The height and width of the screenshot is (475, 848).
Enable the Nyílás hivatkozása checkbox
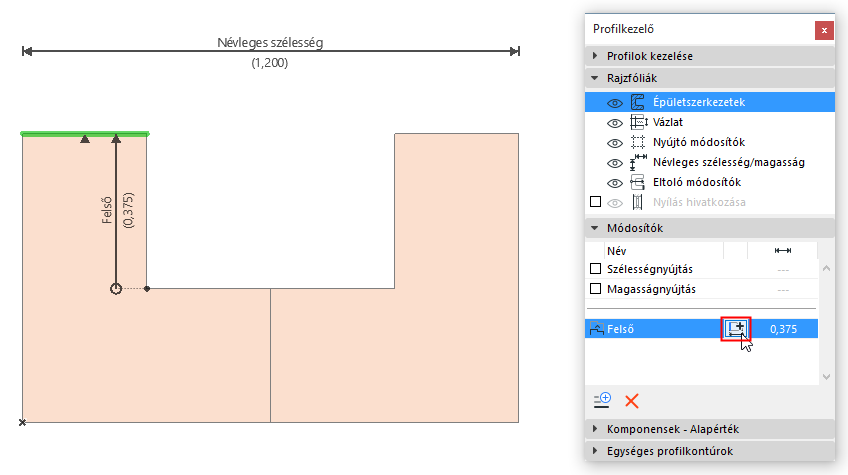(595, 202)
